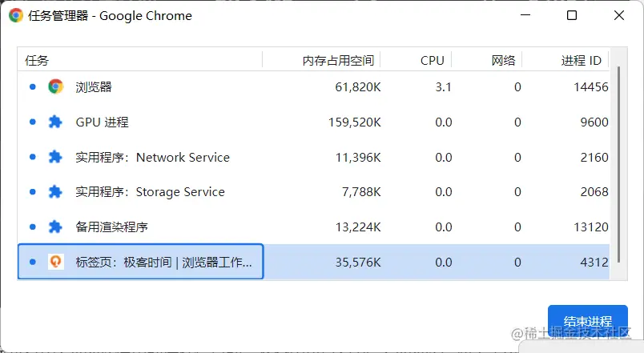Screen dimensions: 644x353
Task: Maximize the 任务管理器 window
Action: pyautogui.click(x=571, y=15)
